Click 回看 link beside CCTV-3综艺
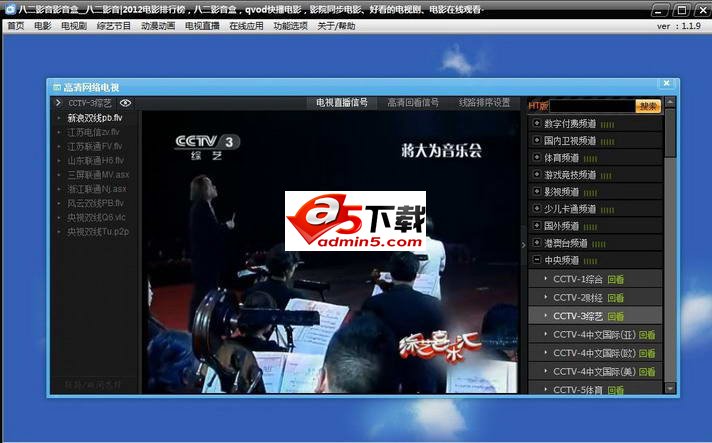The height and width of the screenshot is (443, 712). point(616,316)
